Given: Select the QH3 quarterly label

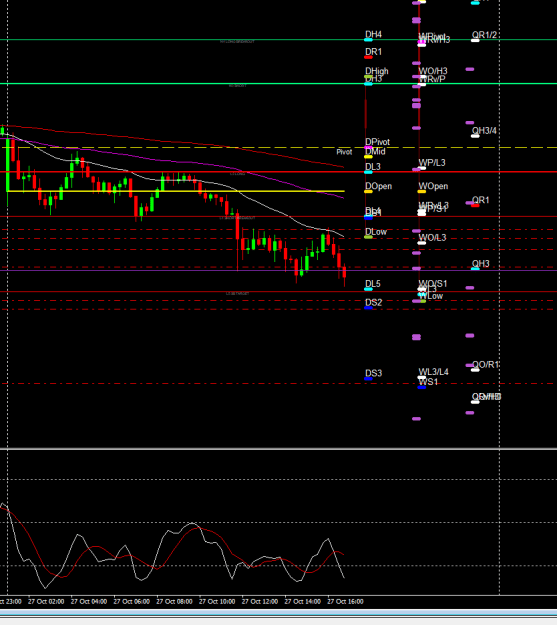Looking at the screenshot, I should click(480, 264).
